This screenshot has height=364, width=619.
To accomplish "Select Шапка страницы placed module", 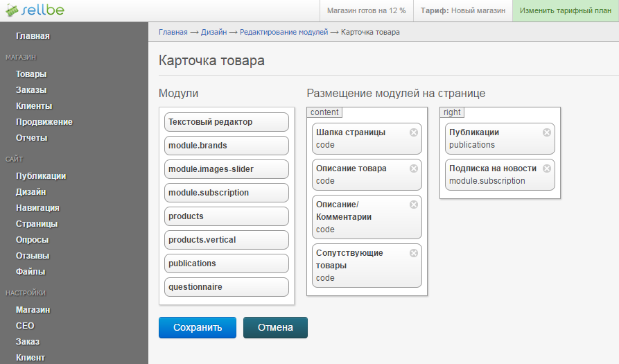I will tap(367, 139).
